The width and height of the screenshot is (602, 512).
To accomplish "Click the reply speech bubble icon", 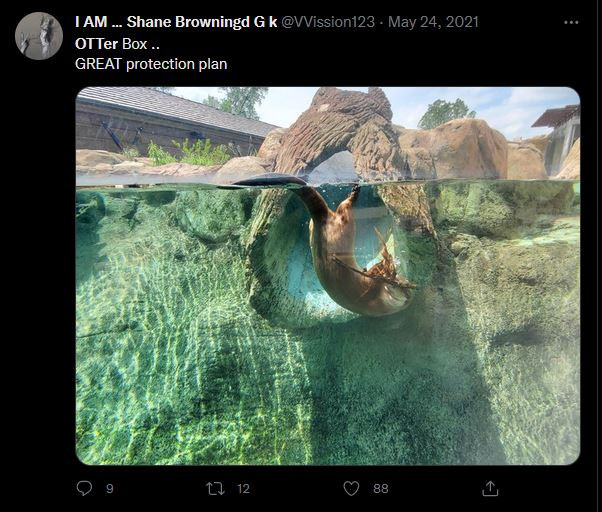I will coord(84,488).
